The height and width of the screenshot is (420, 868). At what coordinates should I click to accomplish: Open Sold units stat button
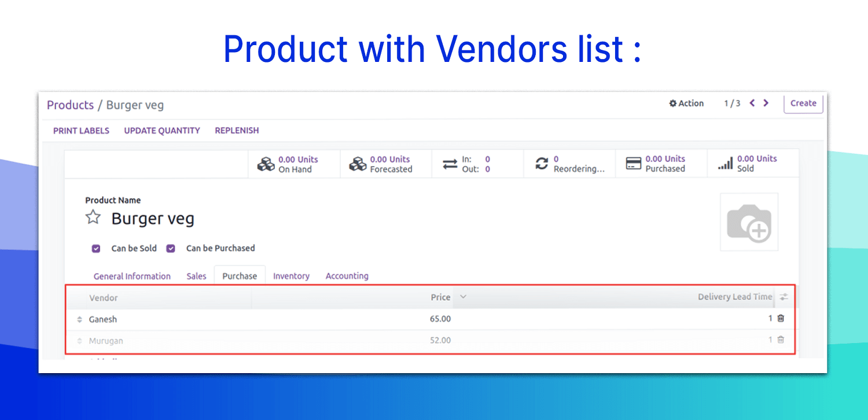753,164
